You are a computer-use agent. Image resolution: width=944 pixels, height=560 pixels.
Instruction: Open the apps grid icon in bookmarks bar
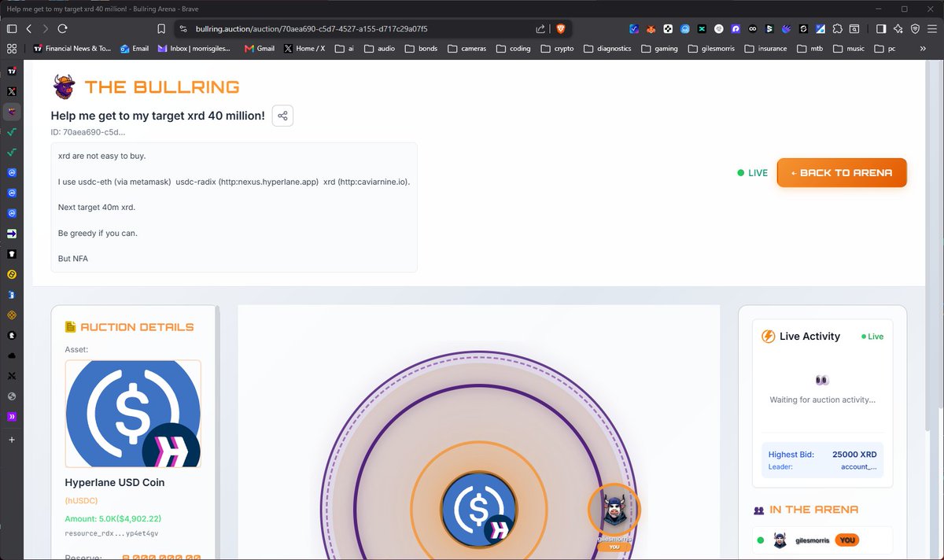click(12, 48)
